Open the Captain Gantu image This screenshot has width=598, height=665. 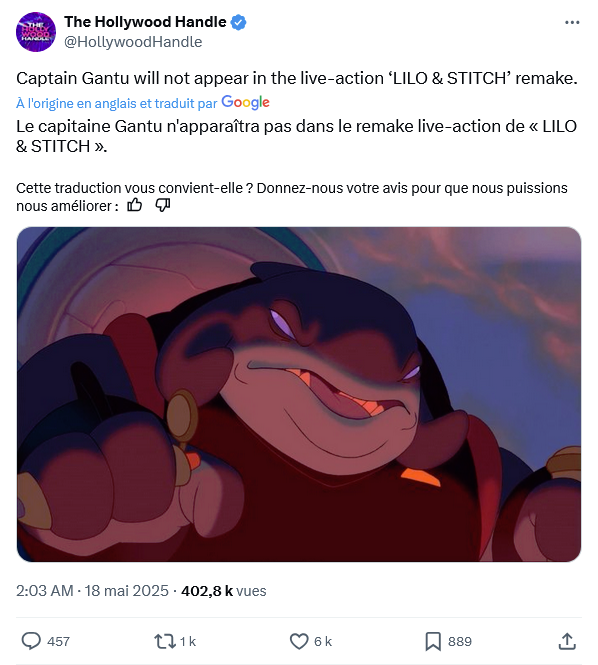point(299,394)
